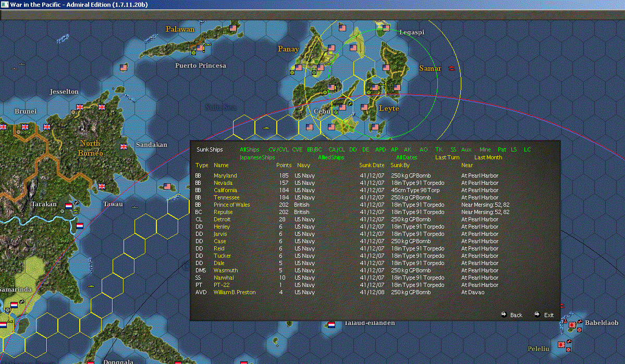Open the Detroit ship entry
This screenshot has height=364, width=625.
222,219
